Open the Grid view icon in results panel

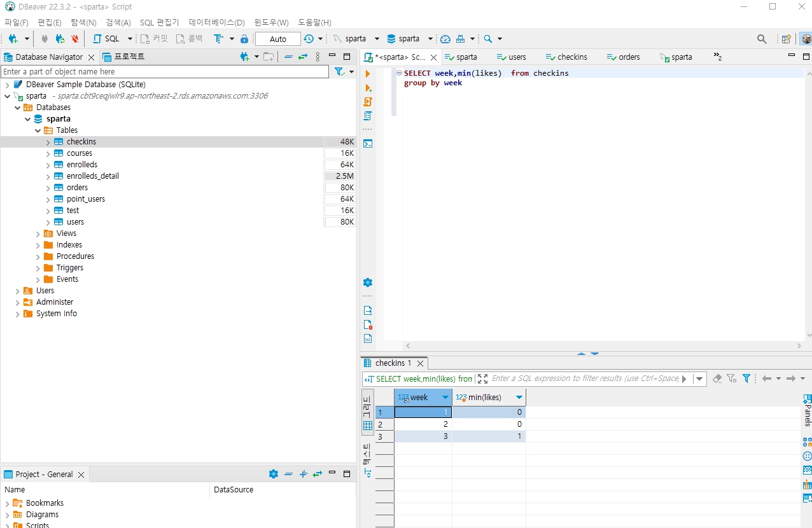(367, 425)
